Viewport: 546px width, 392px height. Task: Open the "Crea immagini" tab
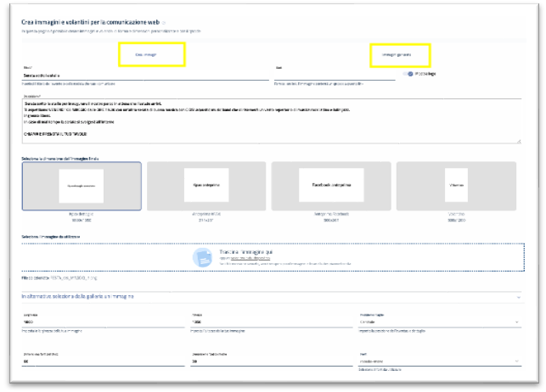(146, 54)
